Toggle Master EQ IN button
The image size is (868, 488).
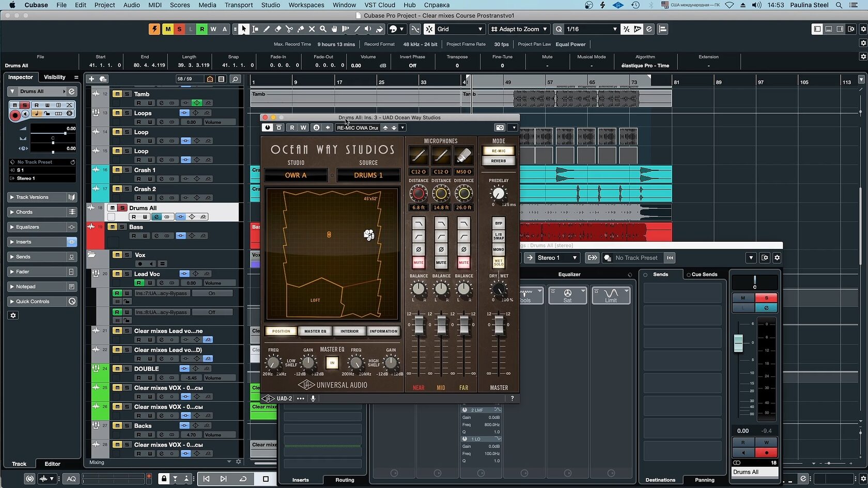tap(332, 363)
